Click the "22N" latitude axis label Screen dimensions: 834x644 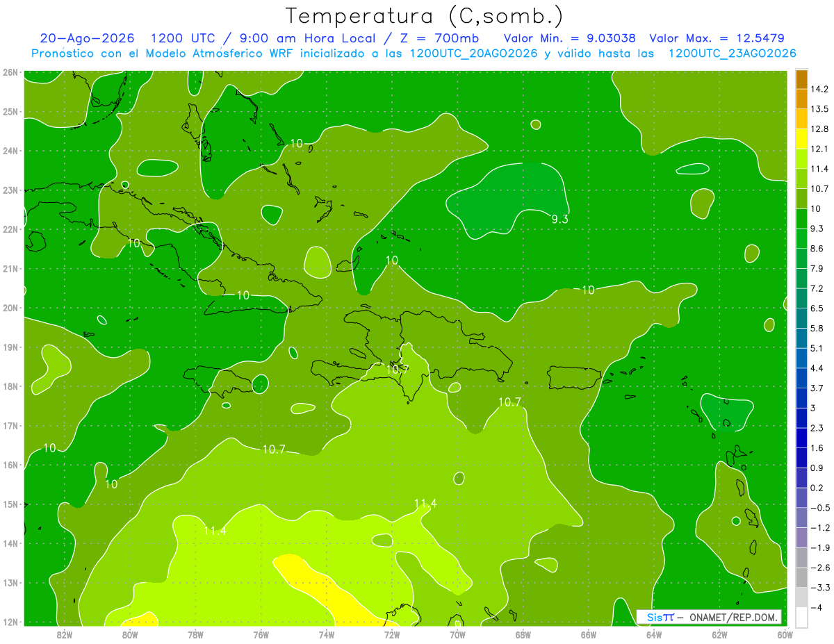10,229
